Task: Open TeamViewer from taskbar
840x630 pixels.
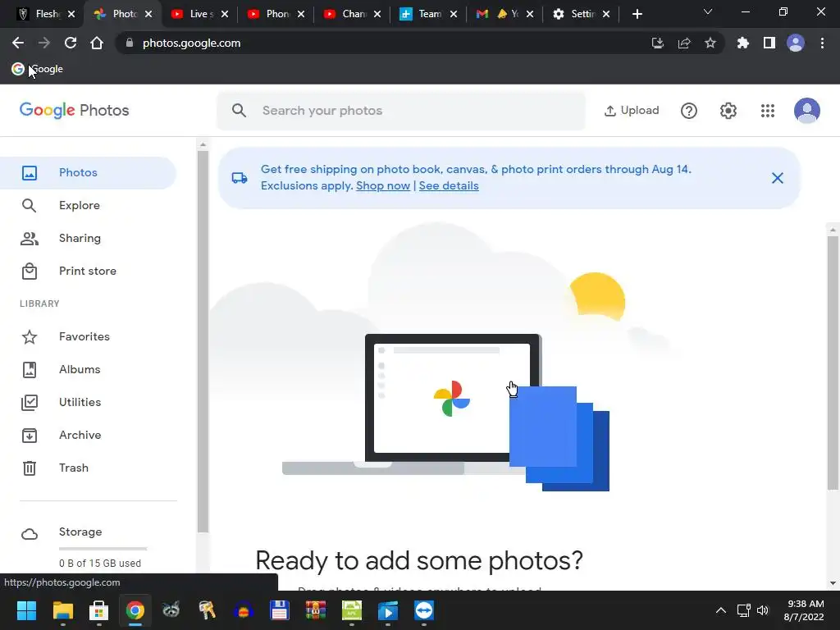Action: click(424, 610)
